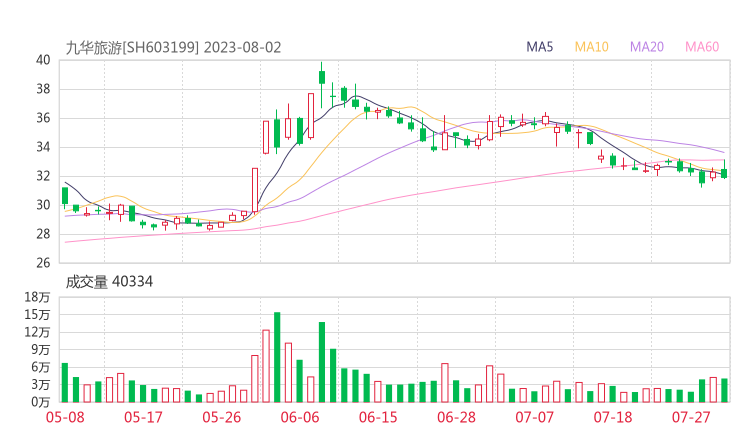740x440 pixels.
Task: Click the 06-06 date axis label
Action: coord(300,417)
